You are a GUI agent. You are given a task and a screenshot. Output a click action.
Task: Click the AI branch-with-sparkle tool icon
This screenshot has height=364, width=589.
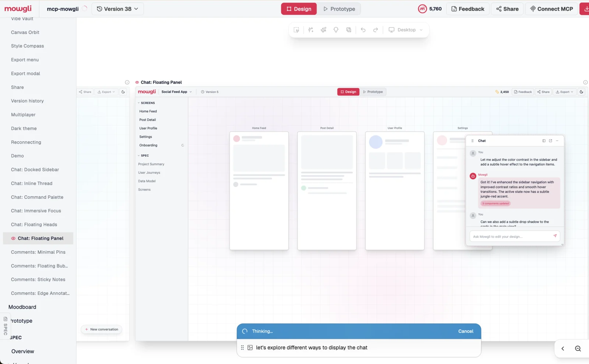click(311, 30)
